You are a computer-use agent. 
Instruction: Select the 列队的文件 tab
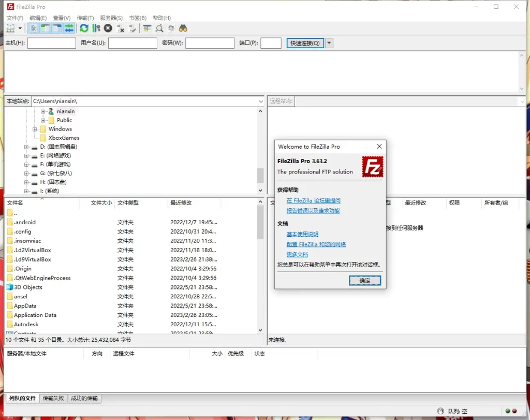[x=22, y=398]
